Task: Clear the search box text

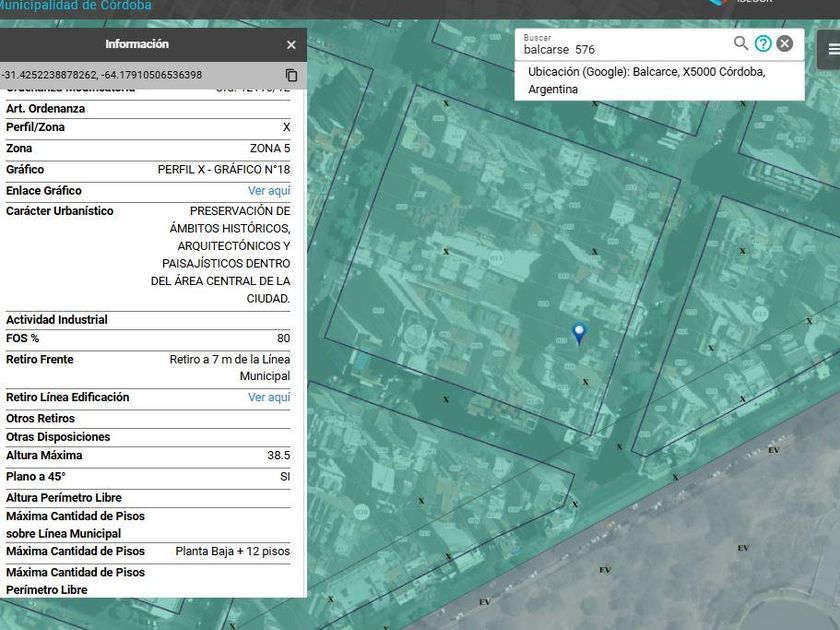Action: pos(785,43)
